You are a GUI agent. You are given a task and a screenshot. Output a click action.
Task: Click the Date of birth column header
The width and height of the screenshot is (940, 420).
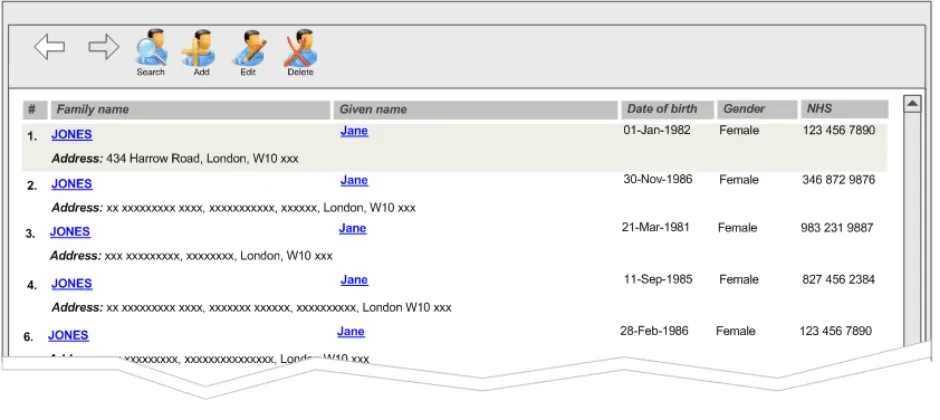(x=666, y=109)
